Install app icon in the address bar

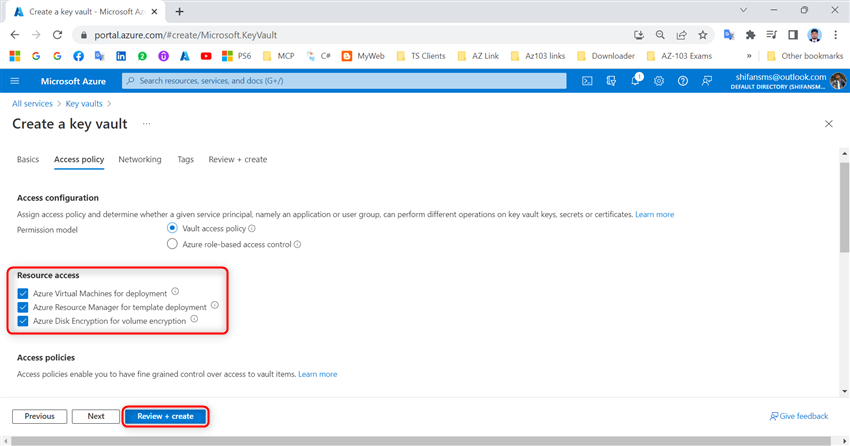click(639, 35)
